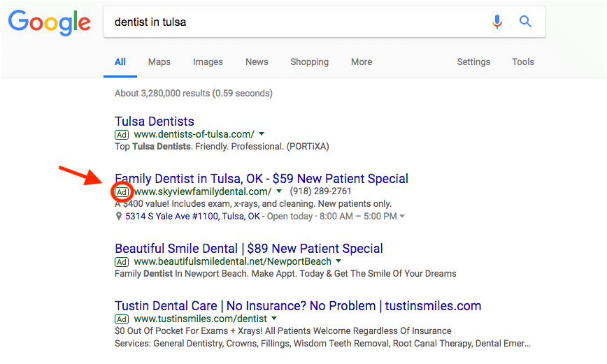Click the Google logo
Screen dimensions: 607x364
50,23
